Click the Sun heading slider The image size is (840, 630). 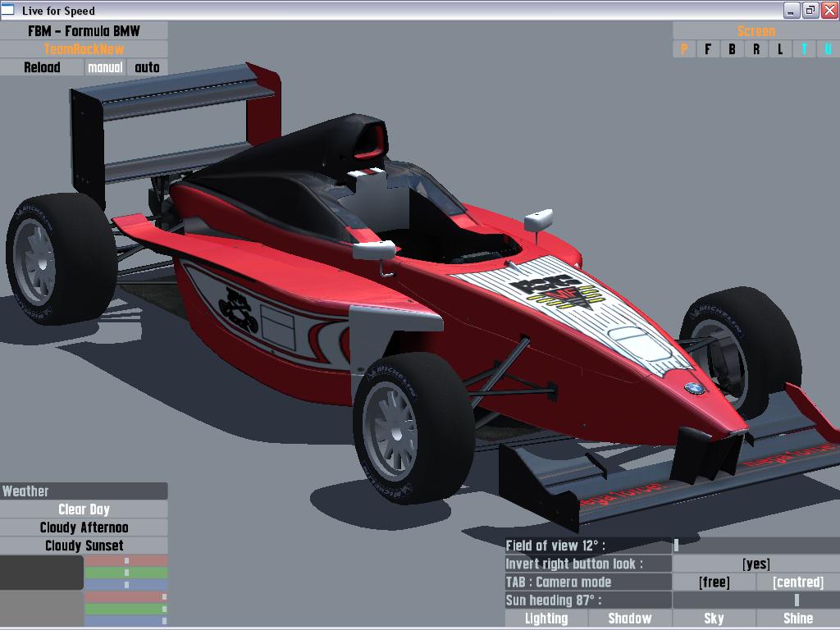pyautogui.click(x=756, y=600)
